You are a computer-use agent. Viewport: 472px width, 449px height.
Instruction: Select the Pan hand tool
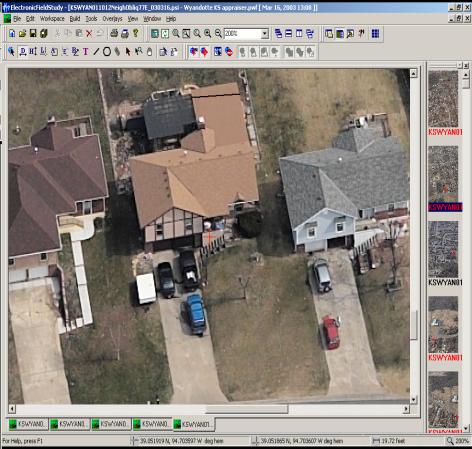point(150,52)
